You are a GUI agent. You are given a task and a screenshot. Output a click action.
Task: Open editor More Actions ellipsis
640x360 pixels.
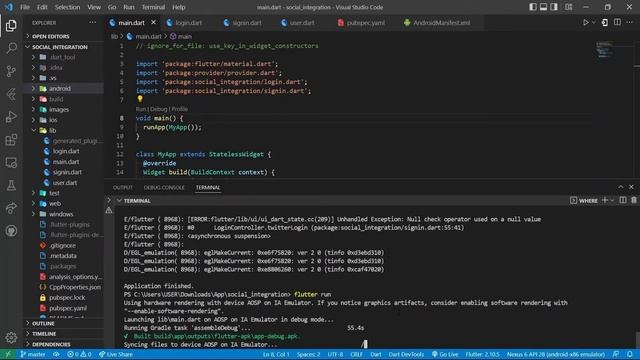point(629,22)
